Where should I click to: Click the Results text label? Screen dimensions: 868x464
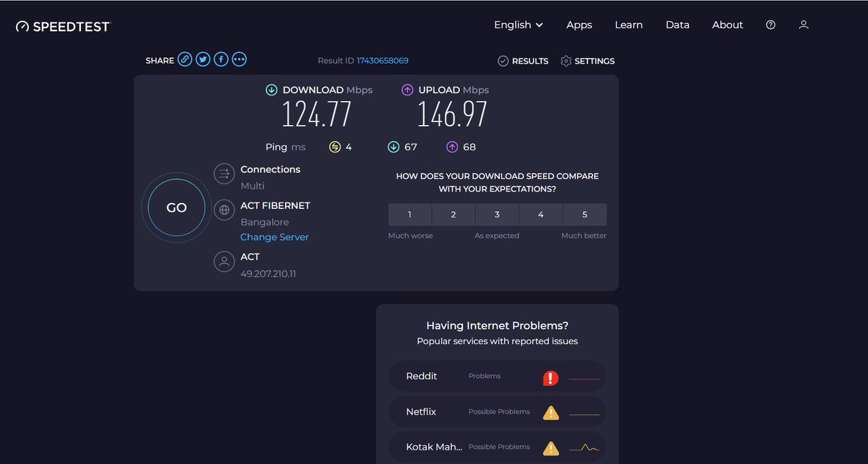(x=530, y=61)
